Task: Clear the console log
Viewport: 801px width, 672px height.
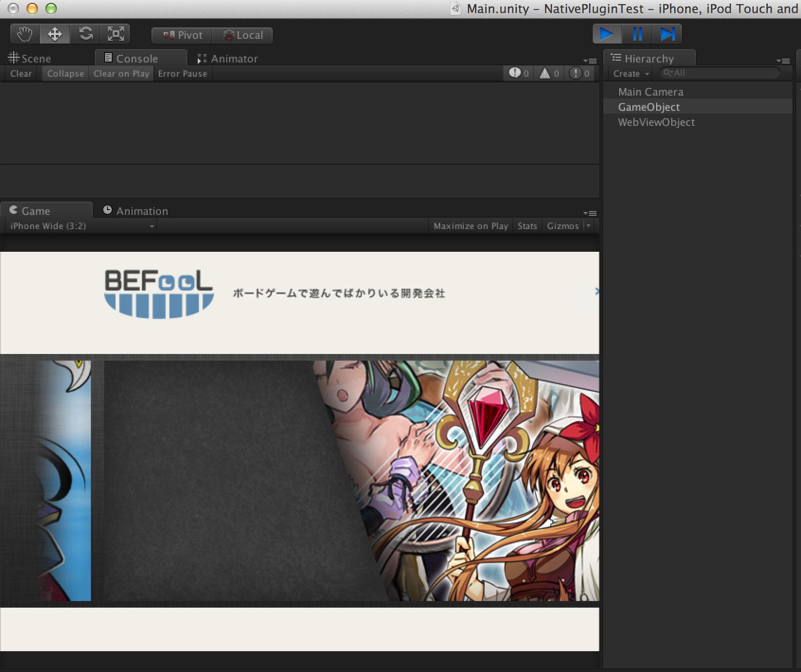Action: [21, 74]
